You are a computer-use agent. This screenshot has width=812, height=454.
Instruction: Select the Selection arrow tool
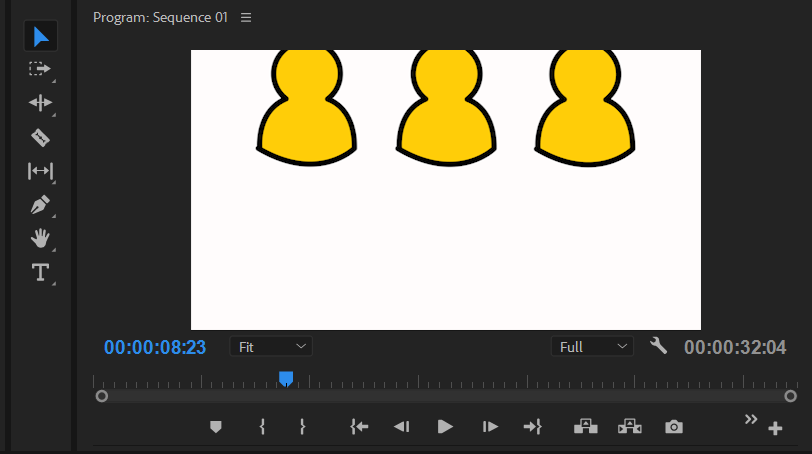tap(40, 37)
